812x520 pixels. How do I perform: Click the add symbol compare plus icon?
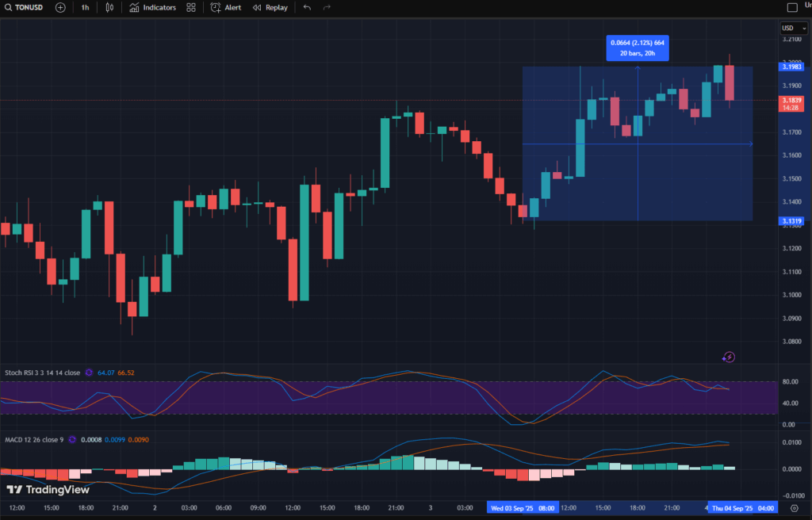[61, 7]
